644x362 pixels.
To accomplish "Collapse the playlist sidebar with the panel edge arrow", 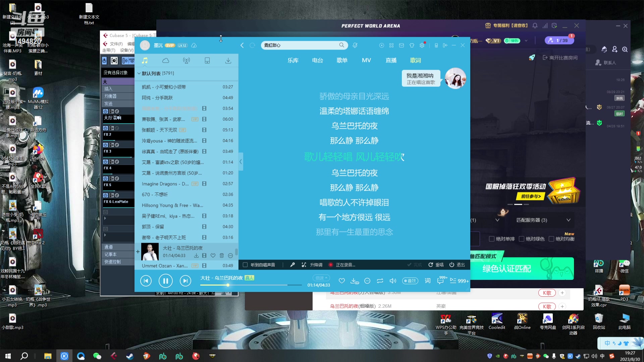I will pos(240,162).
